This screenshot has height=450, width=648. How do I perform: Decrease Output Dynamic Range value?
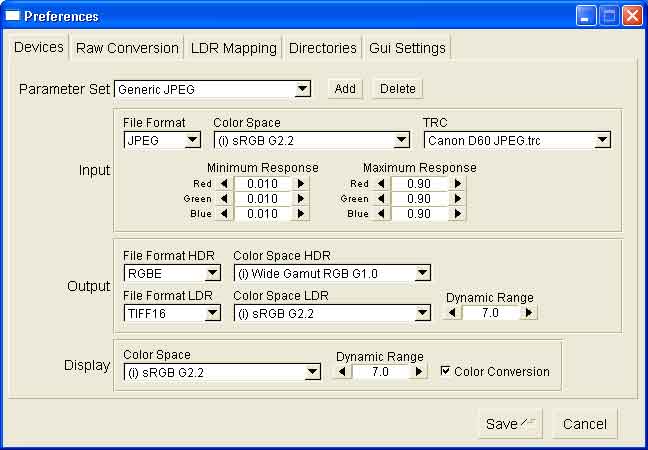click(452, 313)
